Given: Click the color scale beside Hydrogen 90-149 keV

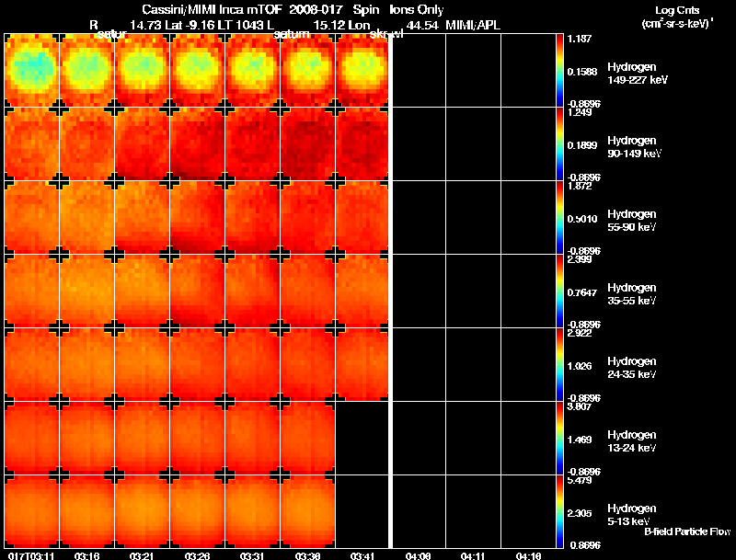Looking at the screenshot, I should point(559,144).
